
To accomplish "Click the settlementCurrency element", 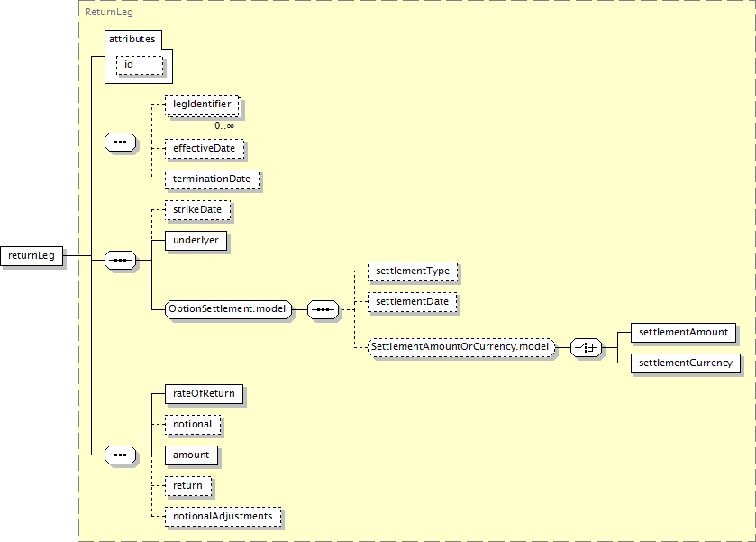I will [x=685, y=363].
